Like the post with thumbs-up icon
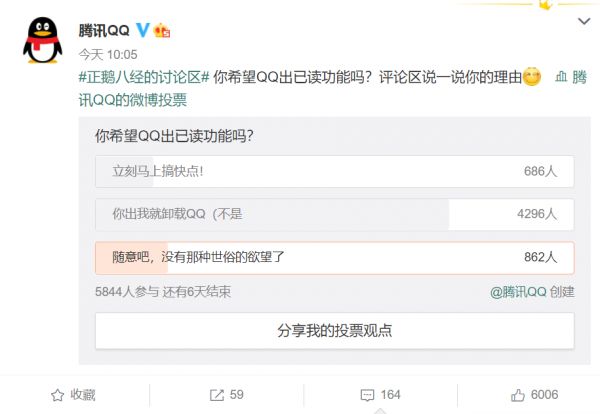Viewport: 600px width, 414px height. tap(518, 395)
